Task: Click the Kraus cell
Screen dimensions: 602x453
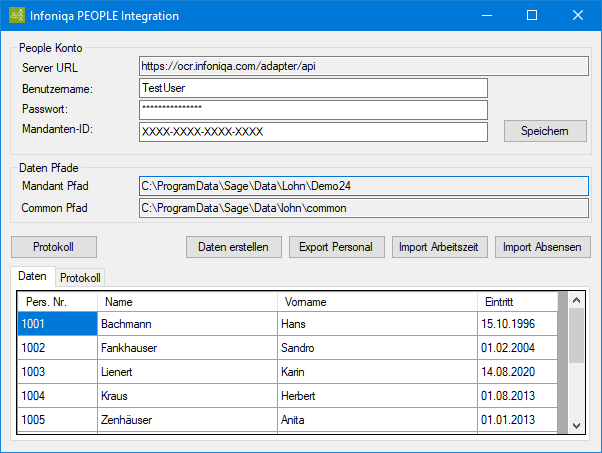Action: click(187, 396)
